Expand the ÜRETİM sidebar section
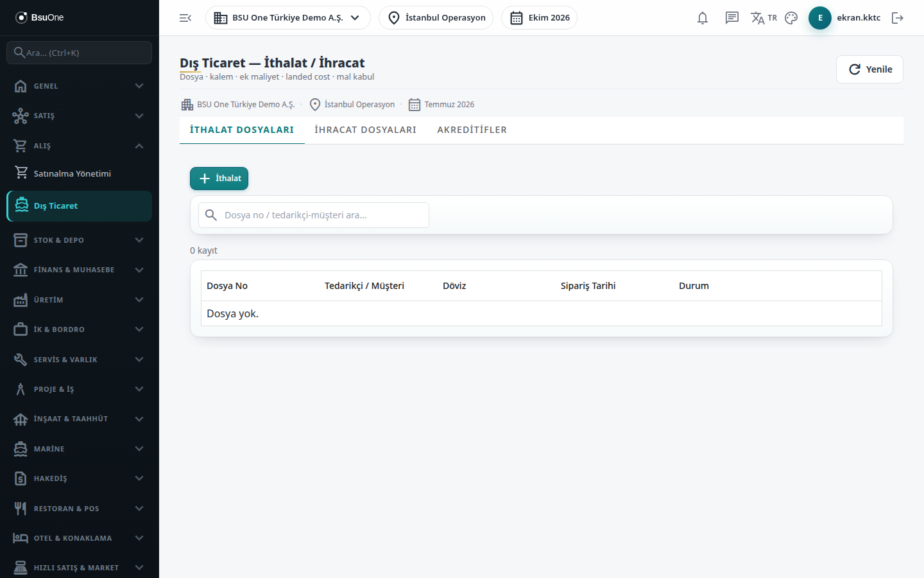Image resolution: width=924 pixels, height=578 pixels. point(80,300)
